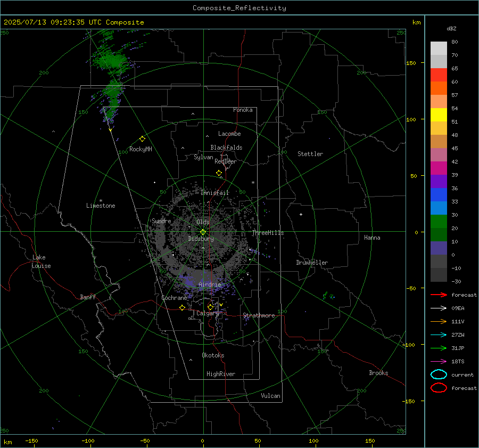Click the Innisfail city label
Screen dimensions: 479x448
[215, 193]
